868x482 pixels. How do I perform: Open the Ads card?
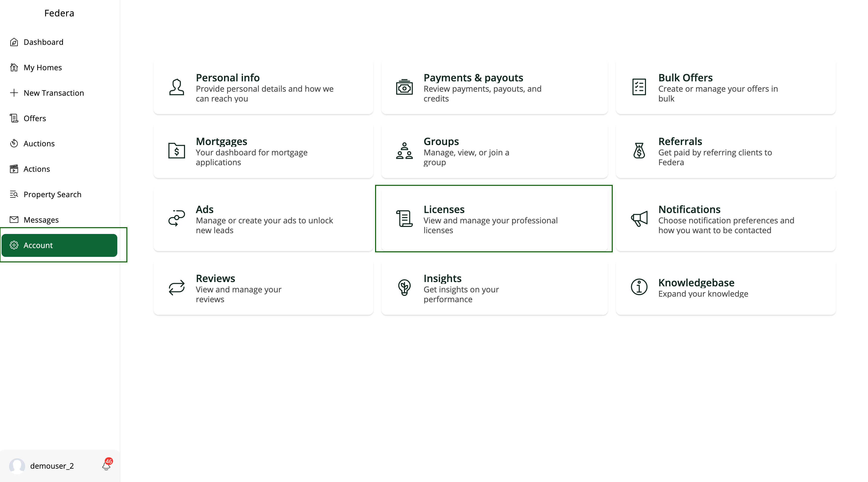coord(263,219)
